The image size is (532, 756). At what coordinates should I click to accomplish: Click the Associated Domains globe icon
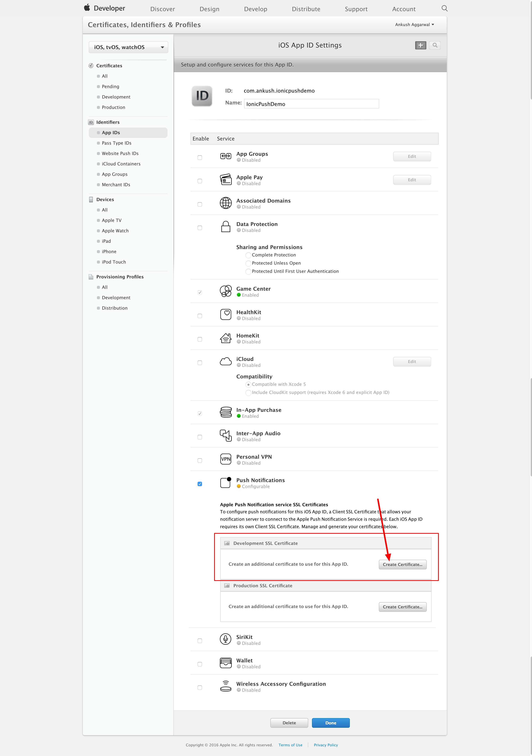coord(226,203)
